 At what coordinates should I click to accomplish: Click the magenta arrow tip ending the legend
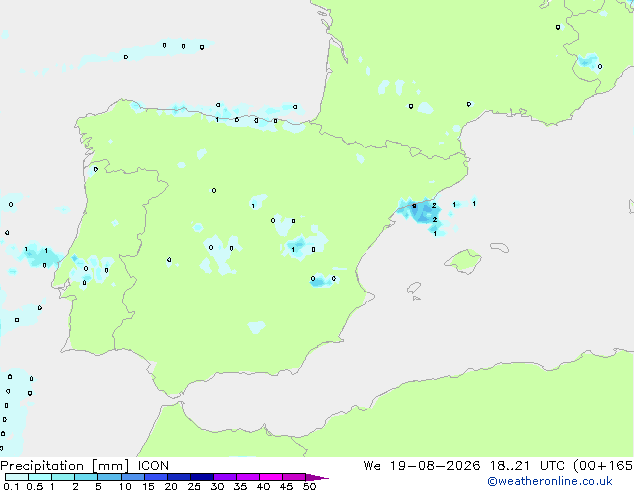tap(317, 477)
